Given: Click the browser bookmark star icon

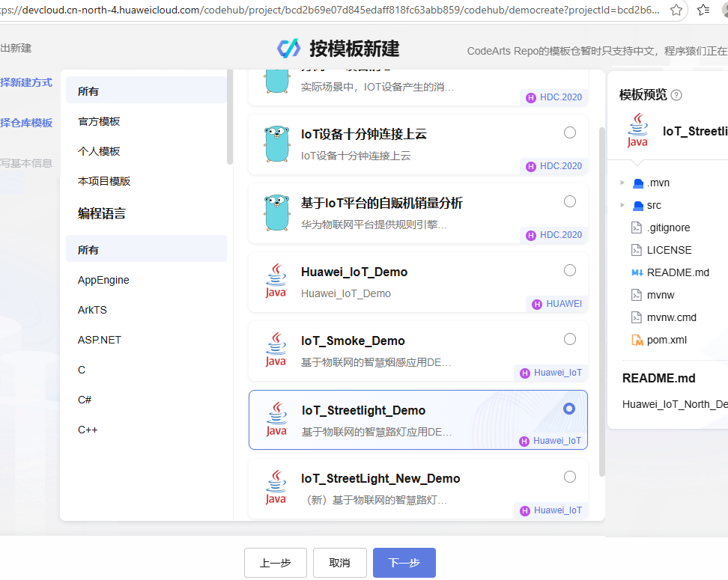Looking at the screenshot, I should [x=676, y=10].
